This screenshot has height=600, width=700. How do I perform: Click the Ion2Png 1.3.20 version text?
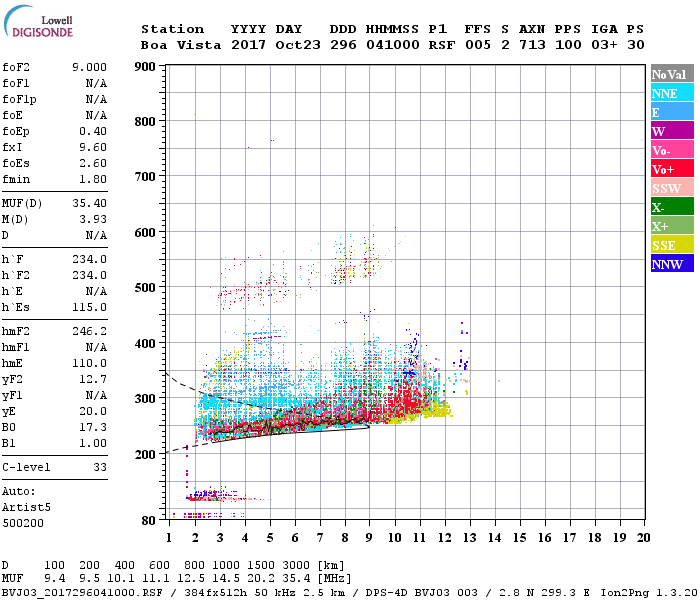(649, 593)
